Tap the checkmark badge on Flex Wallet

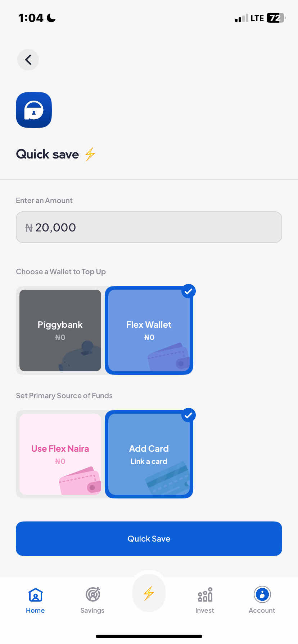click(188, 291)
